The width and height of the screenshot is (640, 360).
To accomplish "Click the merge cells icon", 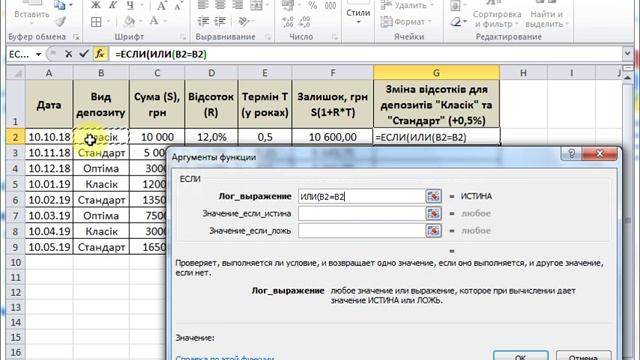I will pos(256,5).
